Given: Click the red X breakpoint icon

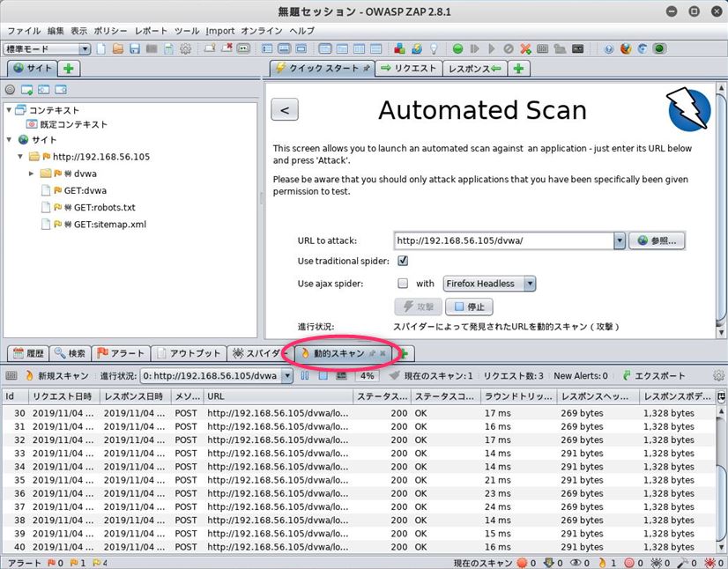Looking at the screenshot, I should 525,48.
